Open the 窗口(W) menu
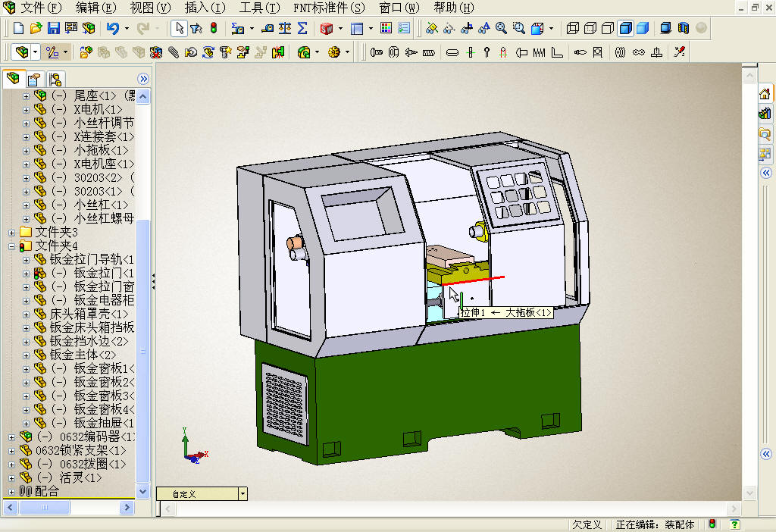Viewport: 776px width, 532px height. (399, 8)
